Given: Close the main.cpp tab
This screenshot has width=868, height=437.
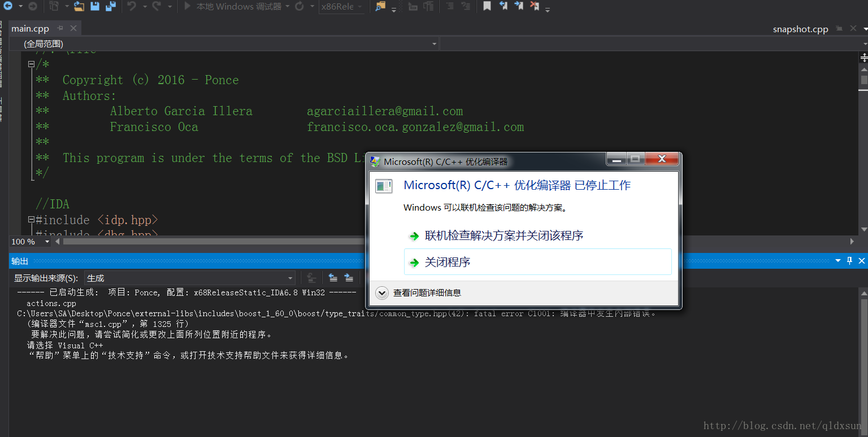Looking at the screenshot, I should (x=73, y=28).
